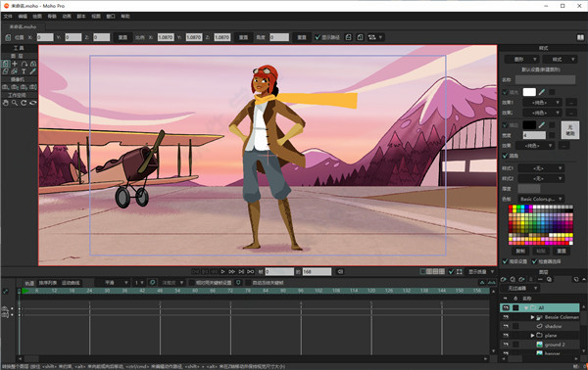Select the Zoom workspace magnifier tool
The image size is (588, 370).
[15, 103]
